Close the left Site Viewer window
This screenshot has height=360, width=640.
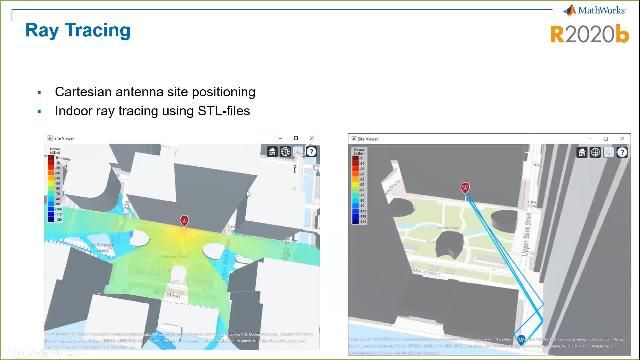312,138
